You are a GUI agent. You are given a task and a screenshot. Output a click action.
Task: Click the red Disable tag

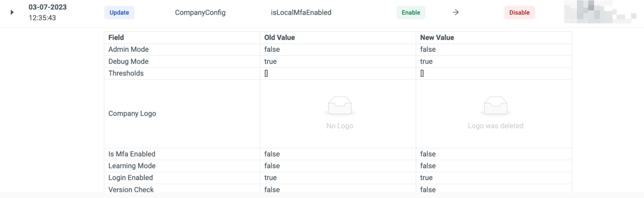[519, 13]
